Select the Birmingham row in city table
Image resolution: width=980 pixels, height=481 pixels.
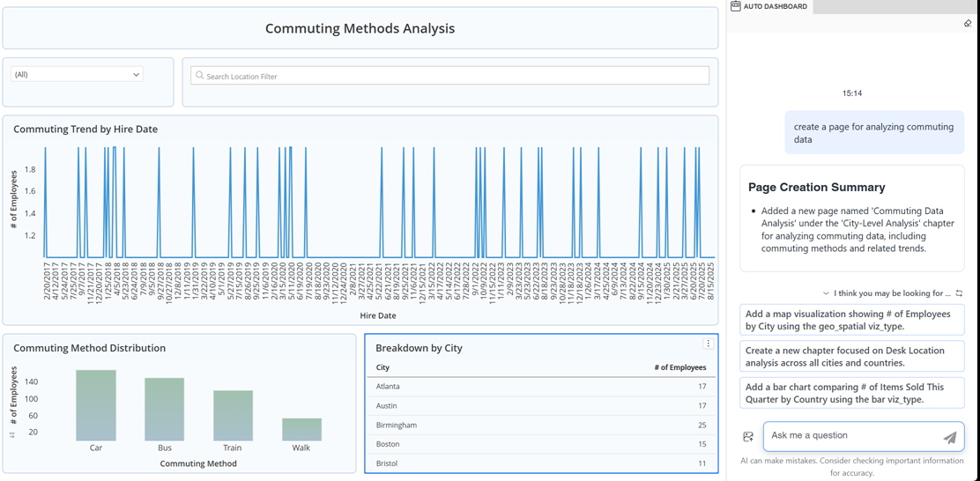point(540,425)
